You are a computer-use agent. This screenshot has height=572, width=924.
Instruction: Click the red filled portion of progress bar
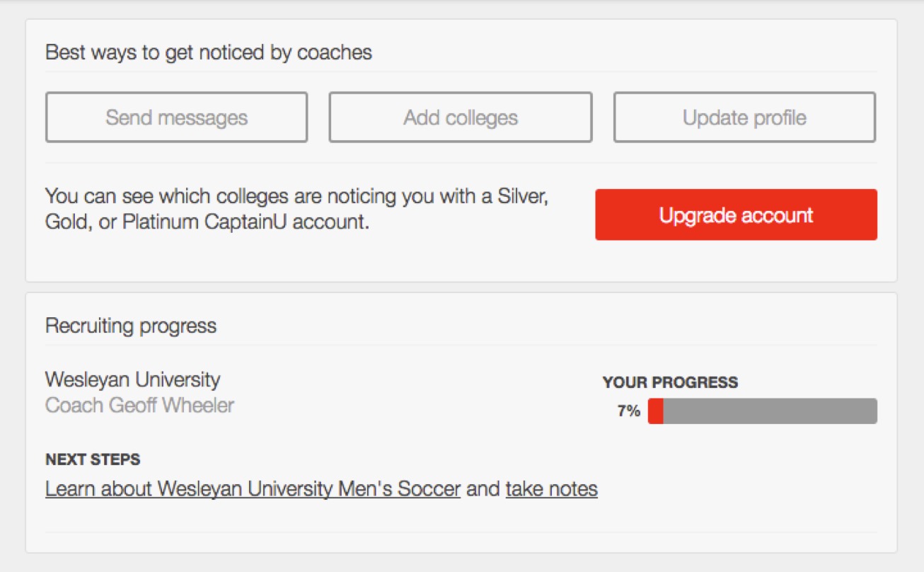click(x=657, y=412)
